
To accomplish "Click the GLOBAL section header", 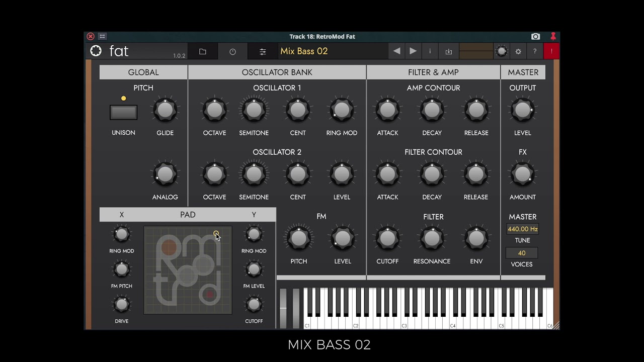I will [143, 72].
